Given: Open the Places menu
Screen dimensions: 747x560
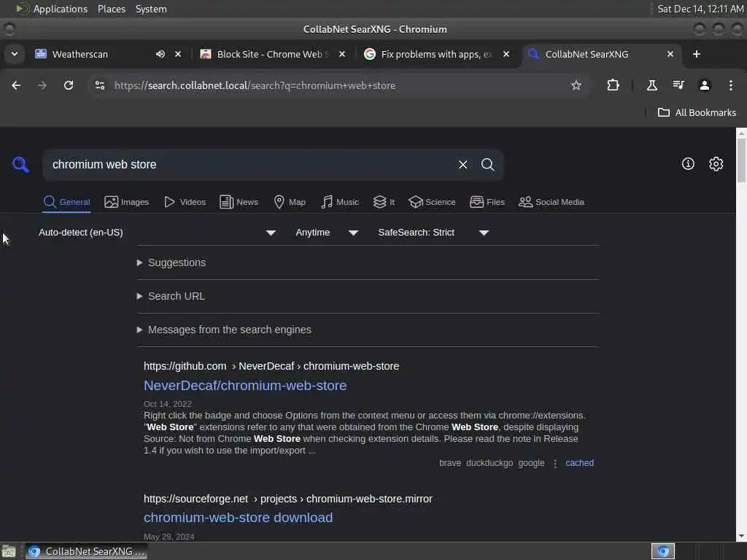Looking at the screenshot, I should 112,9.
